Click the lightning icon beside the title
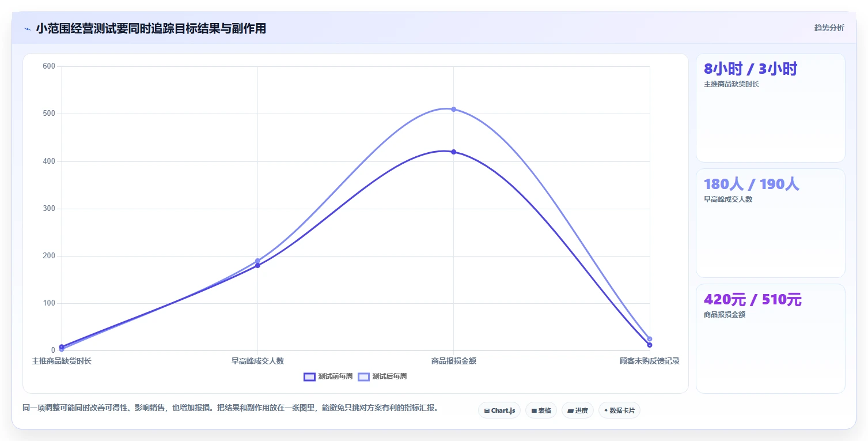The width and height of the screenshot is (868, 441). point(27,29)
